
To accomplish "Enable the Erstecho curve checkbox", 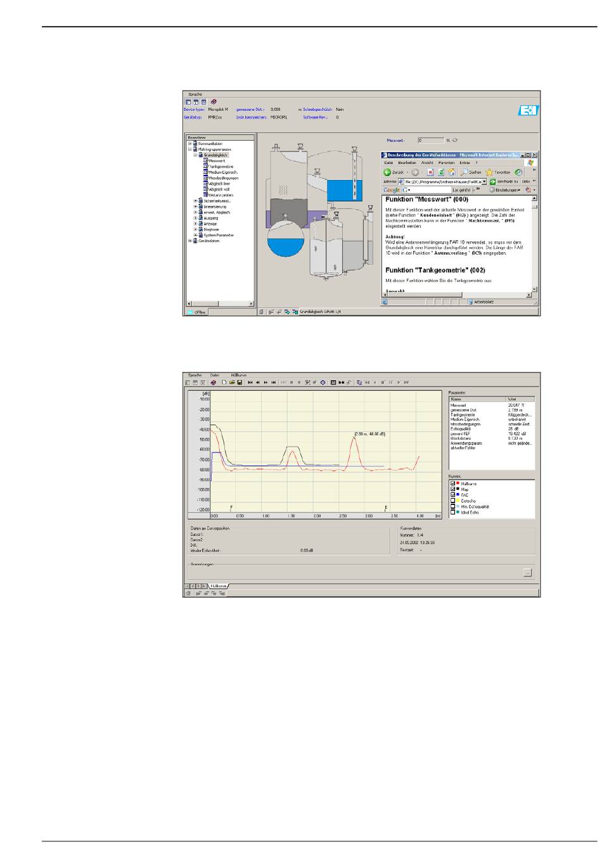I will (x=453, y=501).
